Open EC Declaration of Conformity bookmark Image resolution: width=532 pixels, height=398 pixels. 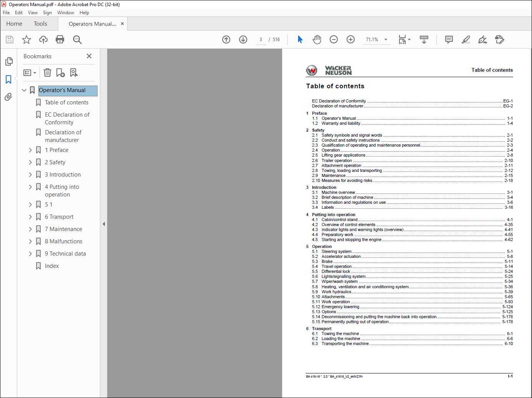point(67,119)
